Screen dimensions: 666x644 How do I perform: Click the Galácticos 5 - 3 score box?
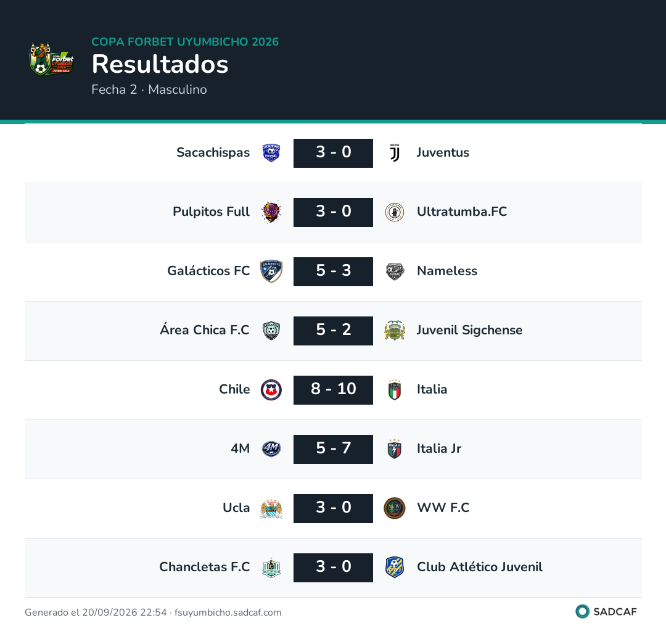(x=333, y=271)
